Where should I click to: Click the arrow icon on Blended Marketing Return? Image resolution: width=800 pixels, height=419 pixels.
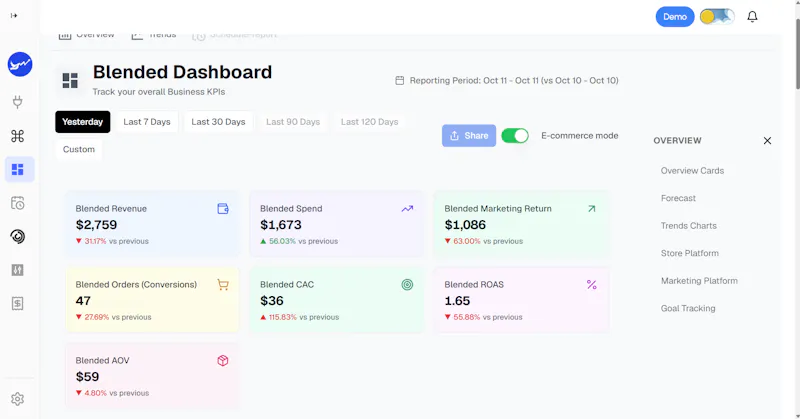(591, 209)
